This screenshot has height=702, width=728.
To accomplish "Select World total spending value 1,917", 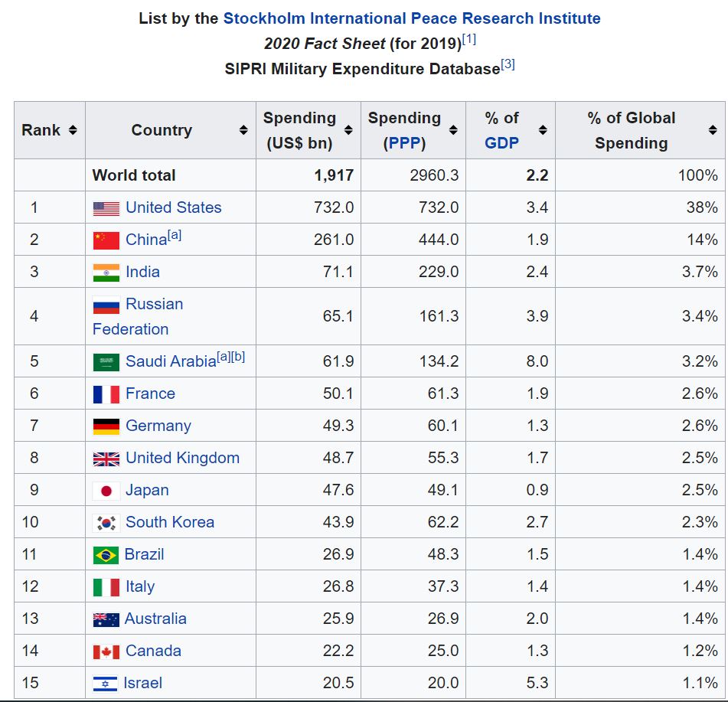I will (334, 175).
